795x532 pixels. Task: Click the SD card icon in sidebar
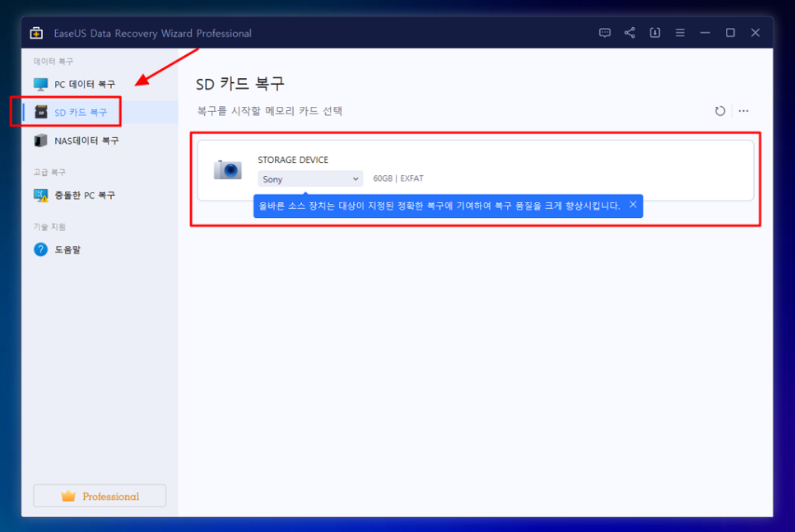tap(40, 112)
